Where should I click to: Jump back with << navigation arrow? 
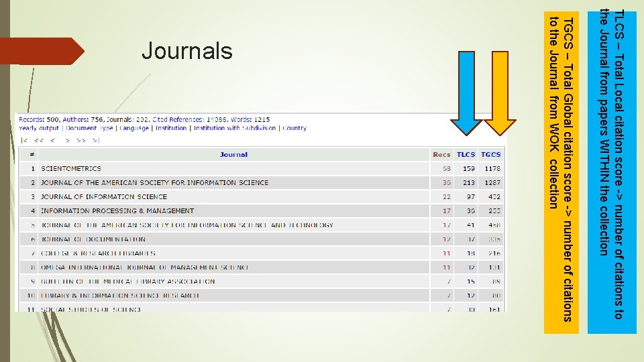(x=39, y=140)
